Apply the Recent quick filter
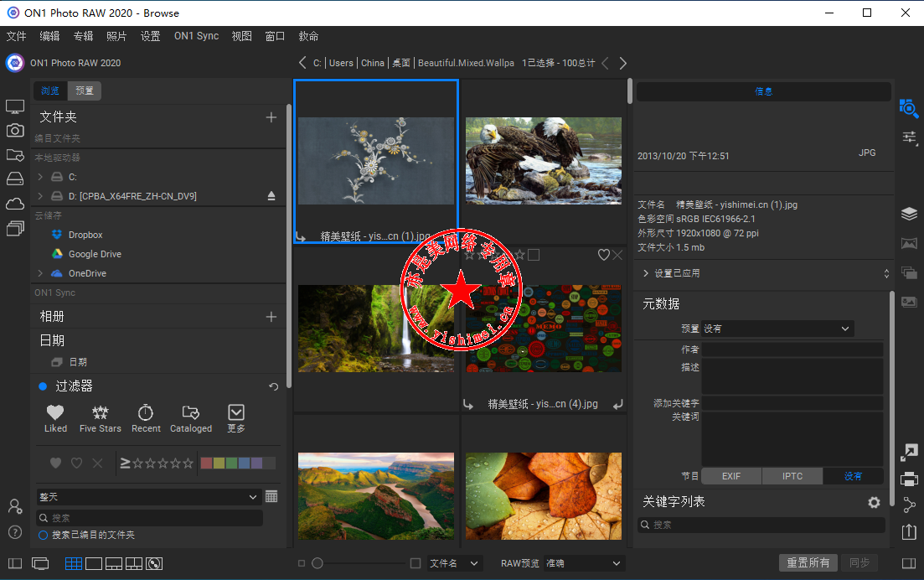Image resolution: width=924 pixels, height=580 pixels. coord(146,419)
